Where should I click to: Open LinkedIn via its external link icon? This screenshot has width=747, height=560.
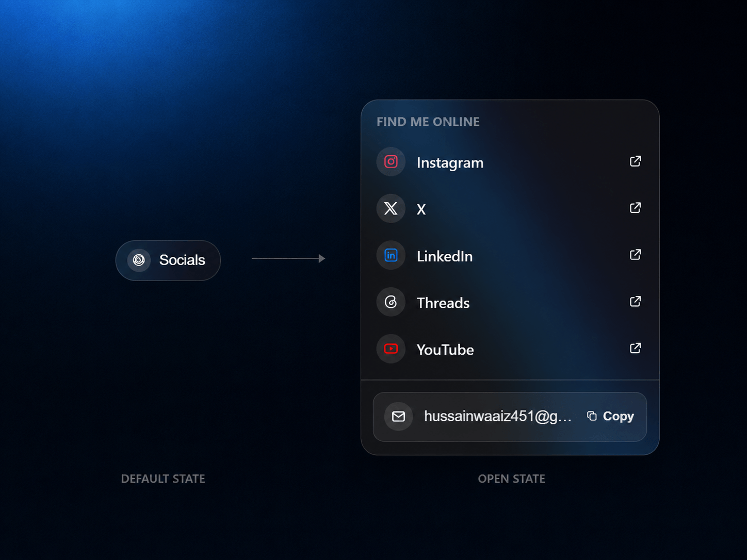click(636, 255)
